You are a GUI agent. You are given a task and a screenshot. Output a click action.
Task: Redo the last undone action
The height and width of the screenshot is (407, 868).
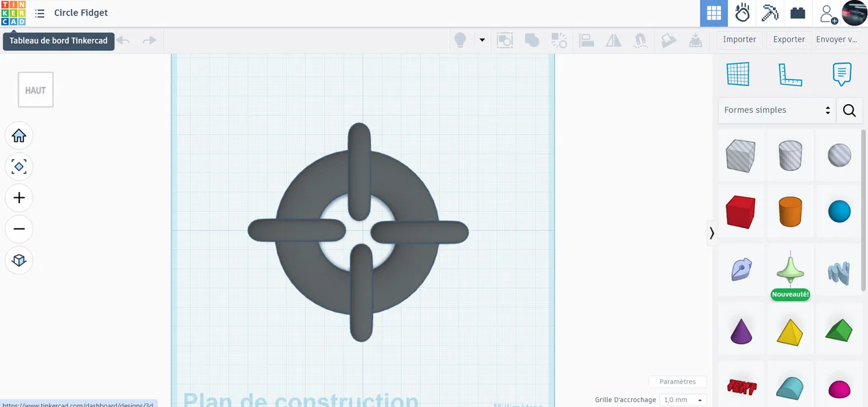[x=150, y=40]
